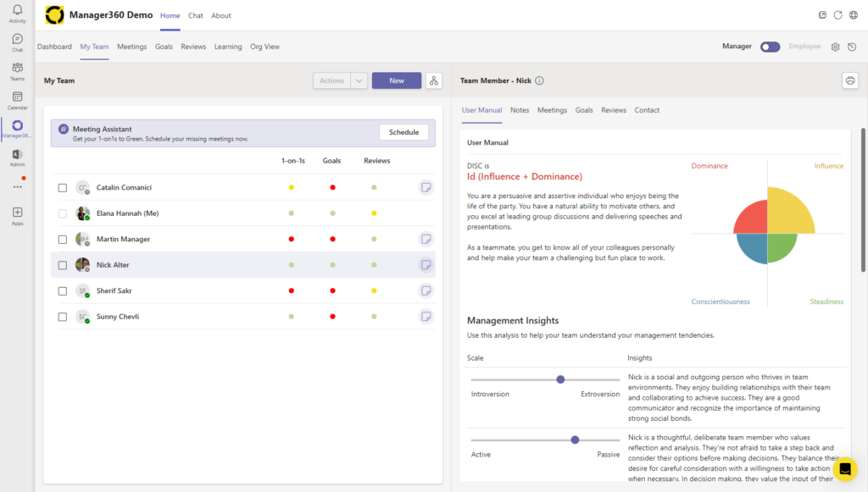Open the Contact tab
The width and height of the screenshot is (868, 492).
647,110
